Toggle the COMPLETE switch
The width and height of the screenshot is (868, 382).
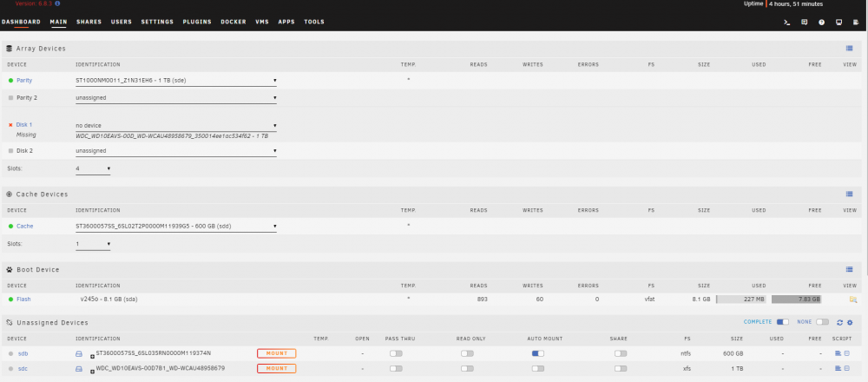click(x=783, y=321)
